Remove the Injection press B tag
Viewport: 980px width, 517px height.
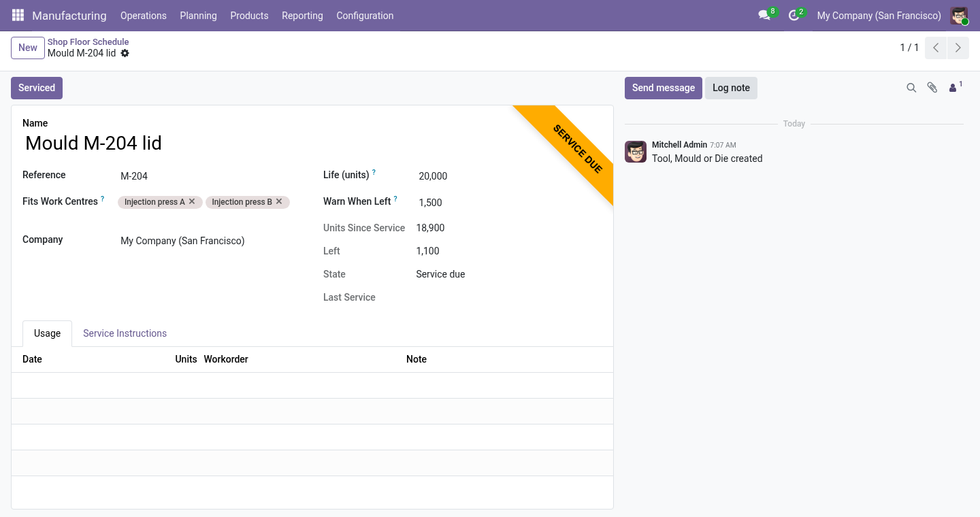tap(279, 201)
